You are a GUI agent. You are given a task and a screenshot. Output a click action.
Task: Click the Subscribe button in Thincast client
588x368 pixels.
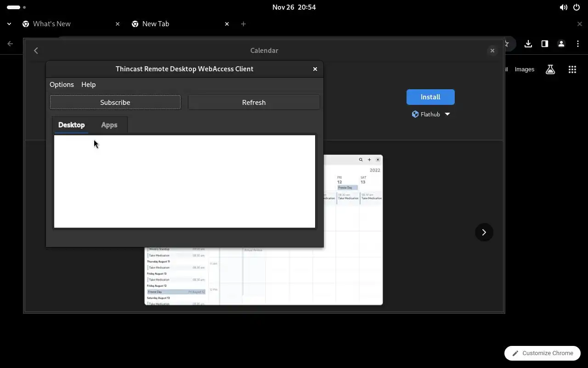[x=115, y=102]
